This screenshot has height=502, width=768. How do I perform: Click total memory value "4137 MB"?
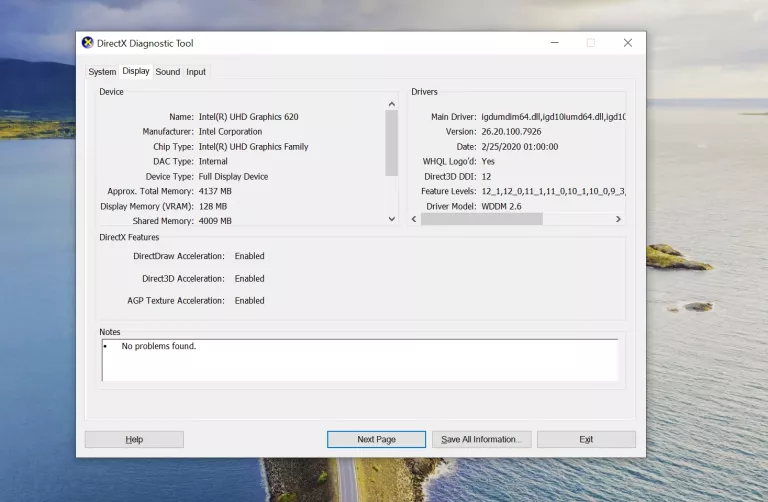pos(215,191)
